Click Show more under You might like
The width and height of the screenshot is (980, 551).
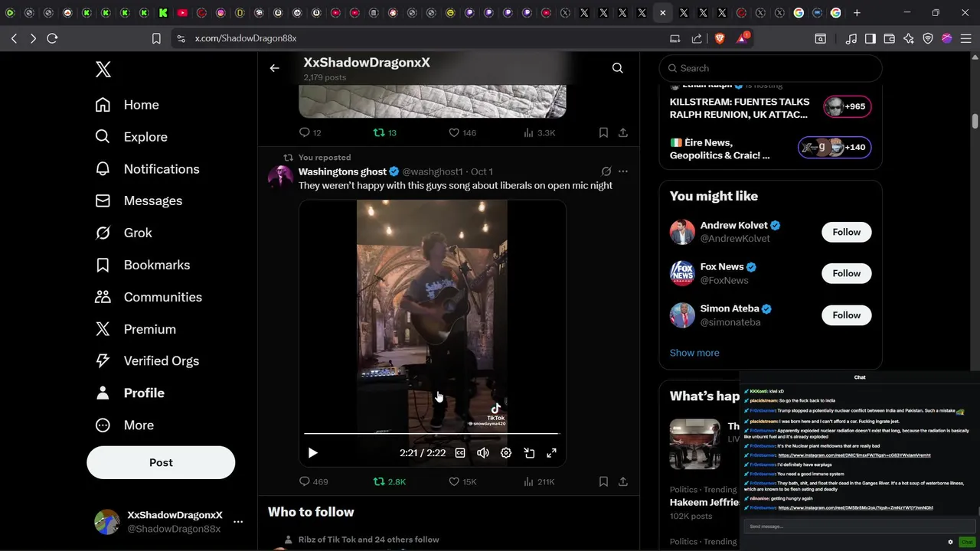[x=694, y=353]
